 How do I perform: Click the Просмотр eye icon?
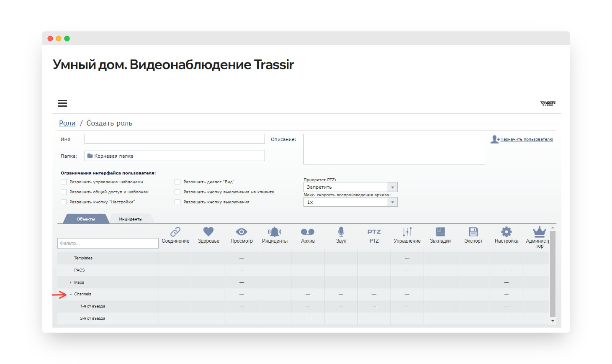[242, 232]
